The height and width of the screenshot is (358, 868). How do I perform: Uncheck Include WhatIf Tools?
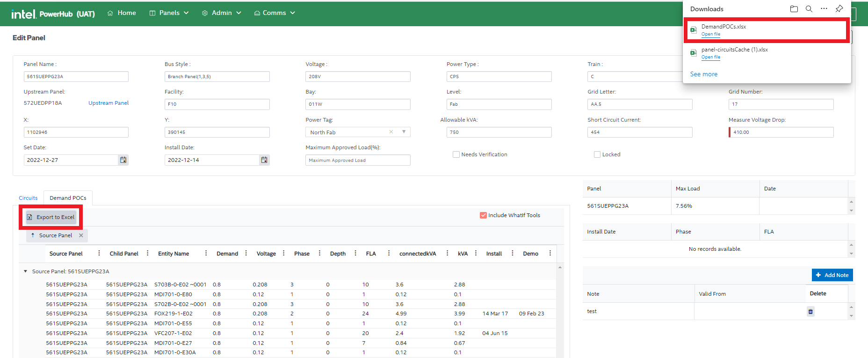(483, 215)
